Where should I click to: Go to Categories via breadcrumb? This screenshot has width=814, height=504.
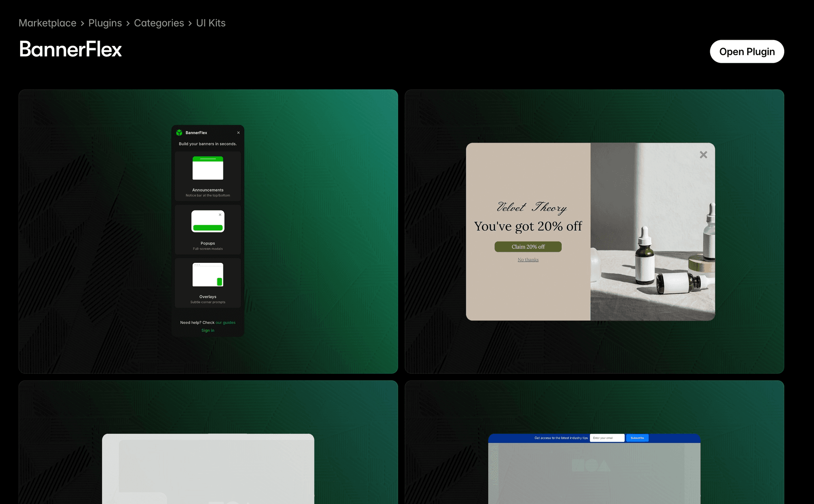[159, 23]
